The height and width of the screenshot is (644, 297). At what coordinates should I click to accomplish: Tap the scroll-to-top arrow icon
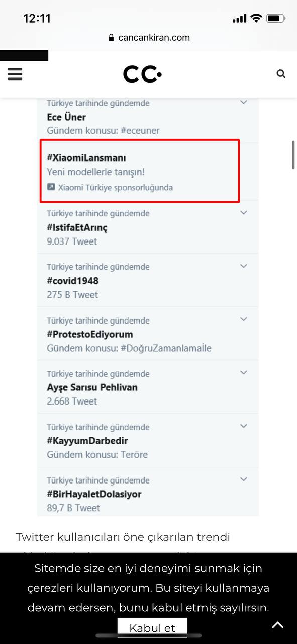[x=278, y=625]
